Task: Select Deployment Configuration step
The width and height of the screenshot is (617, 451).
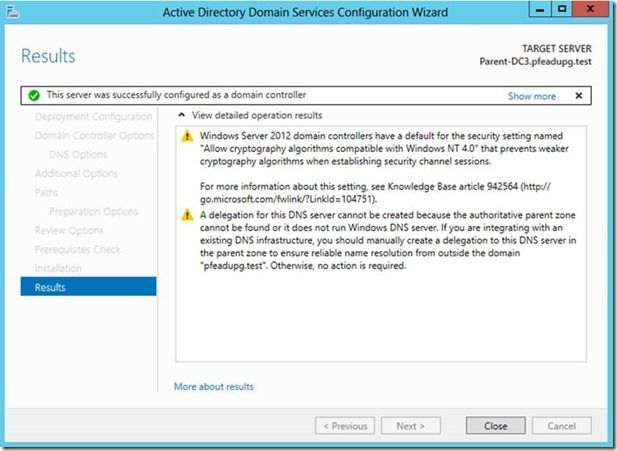Action: tap(93, 116)
